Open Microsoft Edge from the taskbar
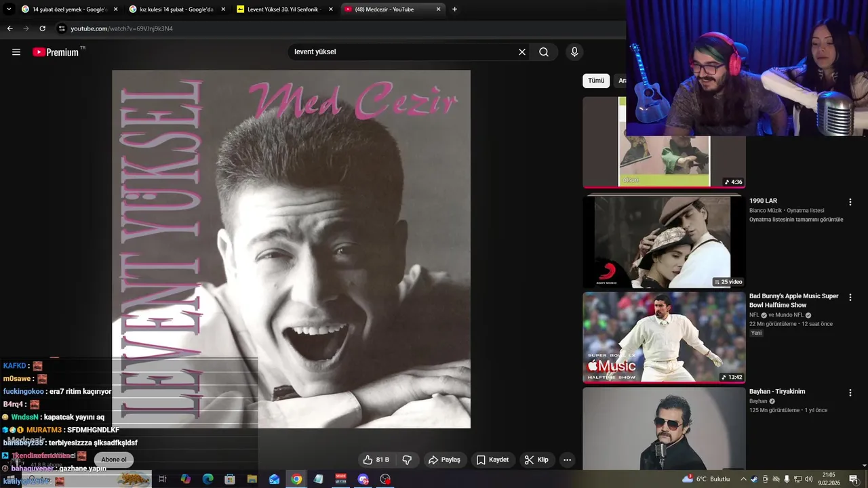 tap(208, 479)
